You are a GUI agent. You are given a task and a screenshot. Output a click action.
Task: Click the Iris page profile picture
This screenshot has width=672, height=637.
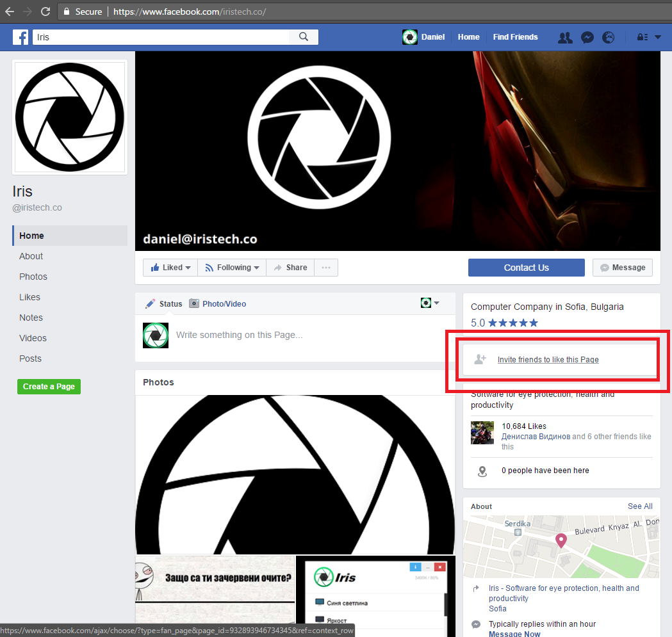pyautogui.click(x=70, y=117)
